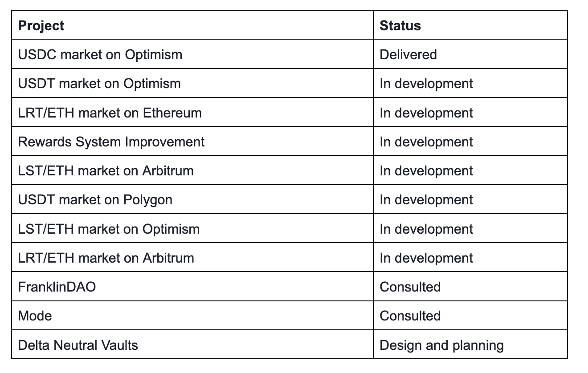Click Consulted status beside FranklinDAO

[410, 287]
